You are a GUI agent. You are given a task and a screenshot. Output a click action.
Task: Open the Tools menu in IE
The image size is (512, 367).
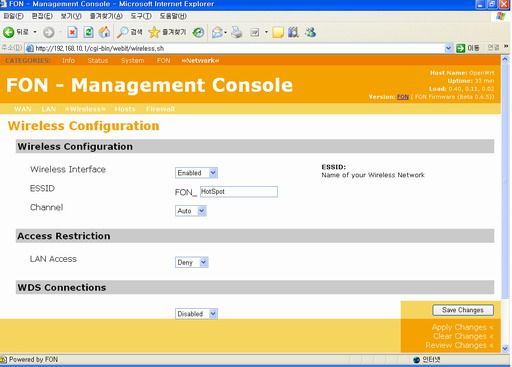coord(141,16)
